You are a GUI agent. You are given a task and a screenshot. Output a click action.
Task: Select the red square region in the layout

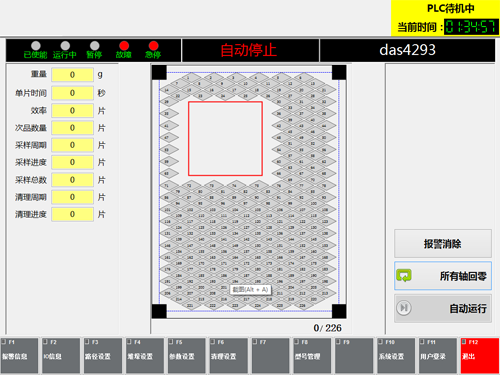[x=225, y=139]
